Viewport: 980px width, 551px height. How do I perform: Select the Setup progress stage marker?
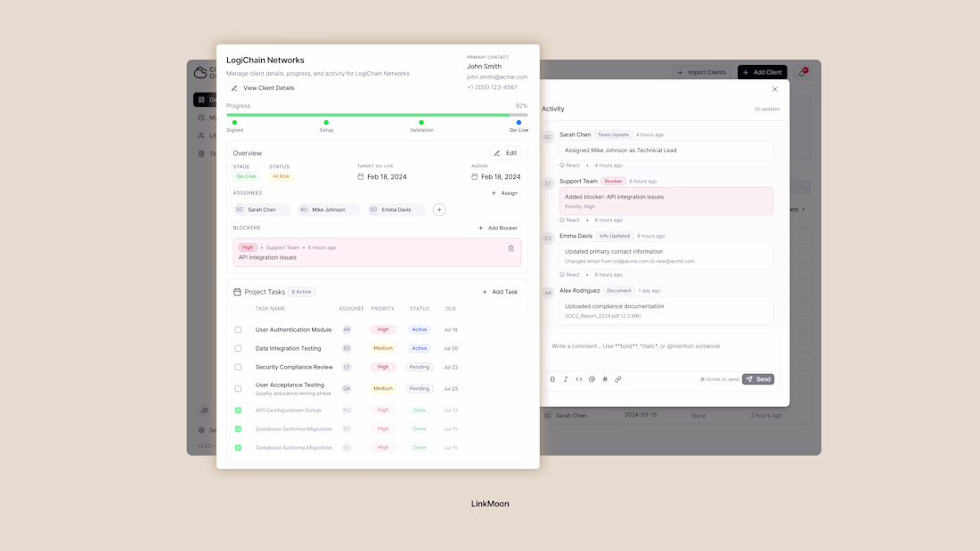click(x=326, y=123)
